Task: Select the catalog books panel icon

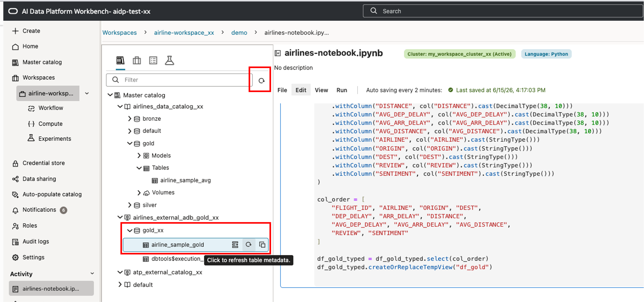Action: [120, 61]
